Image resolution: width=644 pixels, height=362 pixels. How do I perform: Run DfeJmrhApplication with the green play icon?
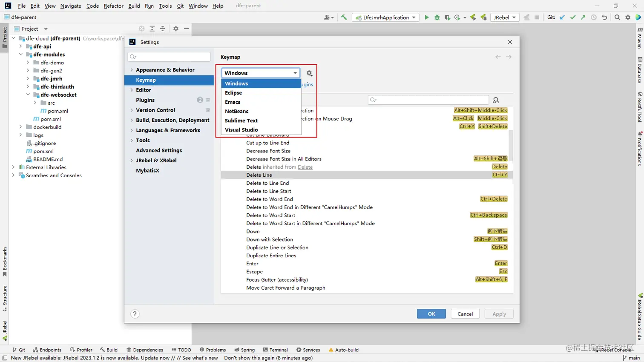pos(427,17)
